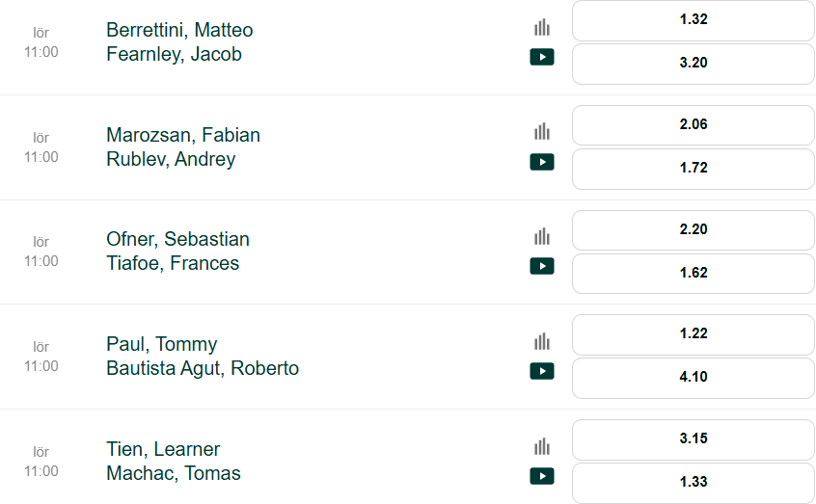
Task: Play live stream for Berrettini vs Fearnley
Action: click(x=542, y=57)
